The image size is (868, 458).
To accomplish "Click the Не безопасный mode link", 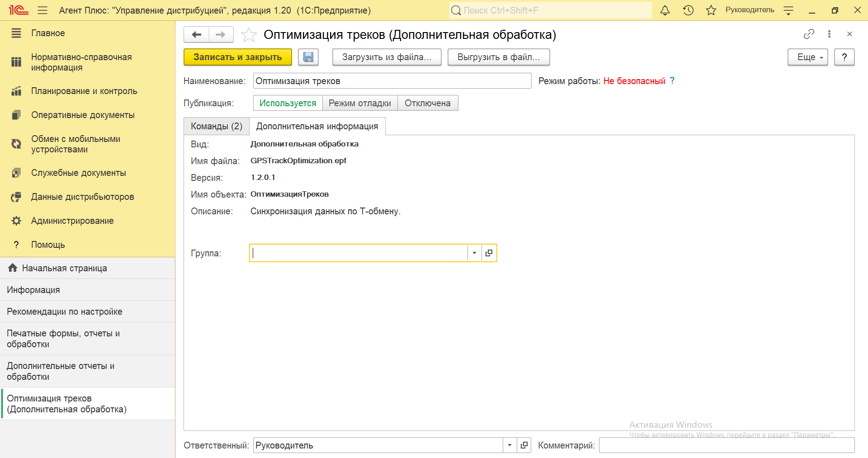I will point(634,81).
